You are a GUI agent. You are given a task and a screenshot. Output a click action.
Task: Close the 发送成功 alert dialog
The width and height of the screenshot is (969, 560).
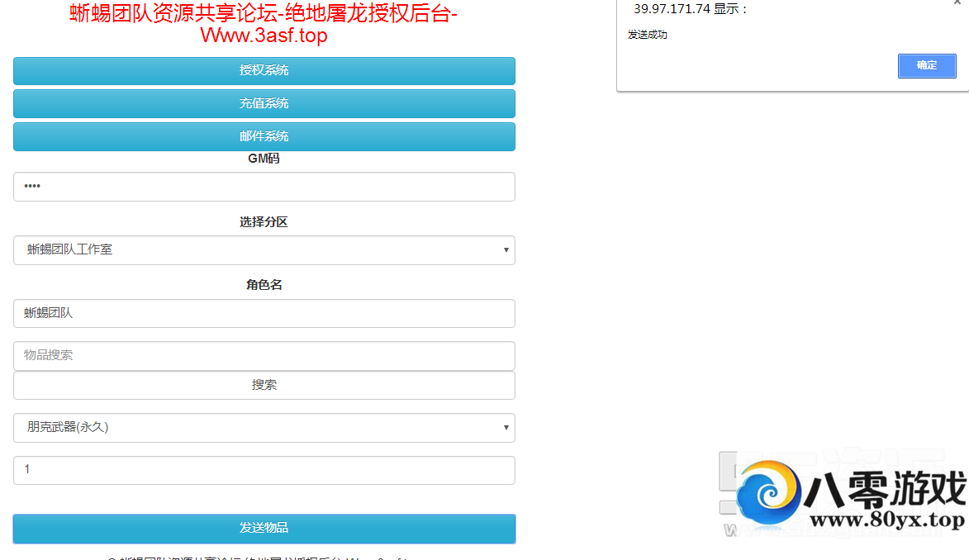point(957,2)
